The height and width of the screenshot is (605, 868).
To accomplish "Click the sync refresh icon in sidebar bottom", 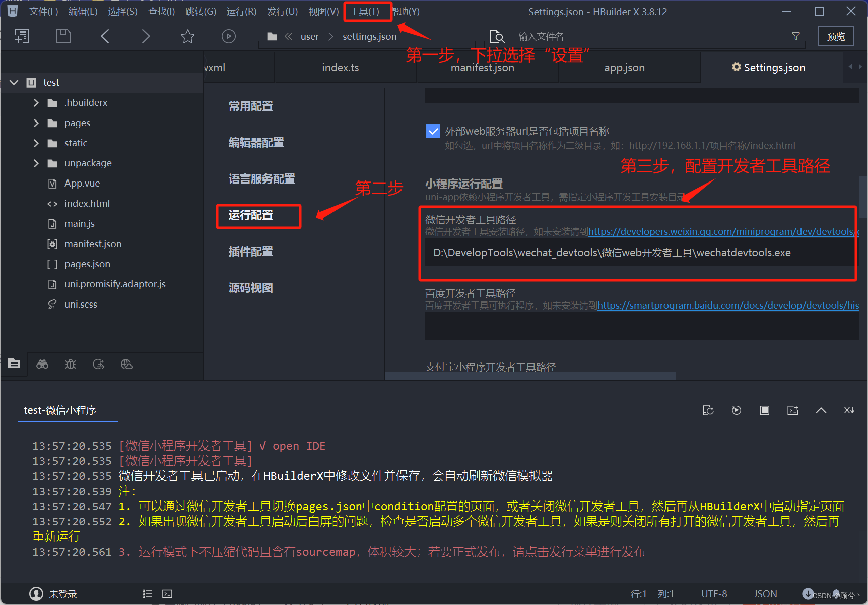I will click(99, 364).
